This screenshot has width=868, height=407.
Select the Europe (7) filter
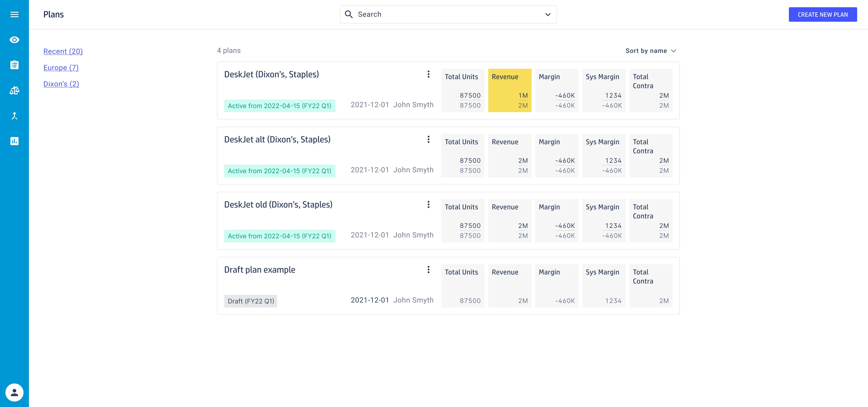61,67
